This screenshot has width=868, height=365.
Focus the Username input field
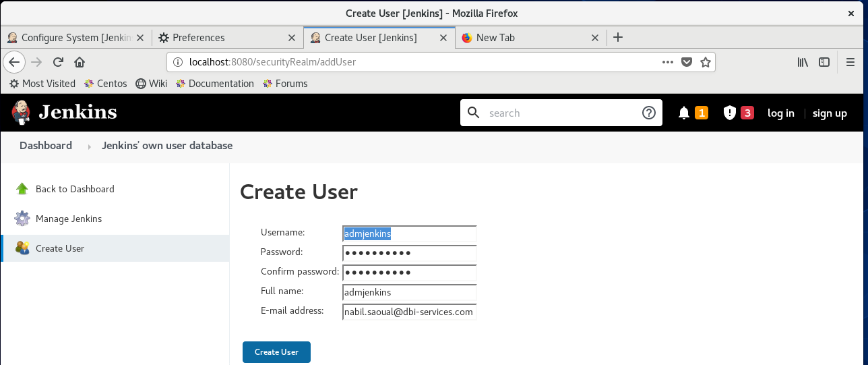410,233
